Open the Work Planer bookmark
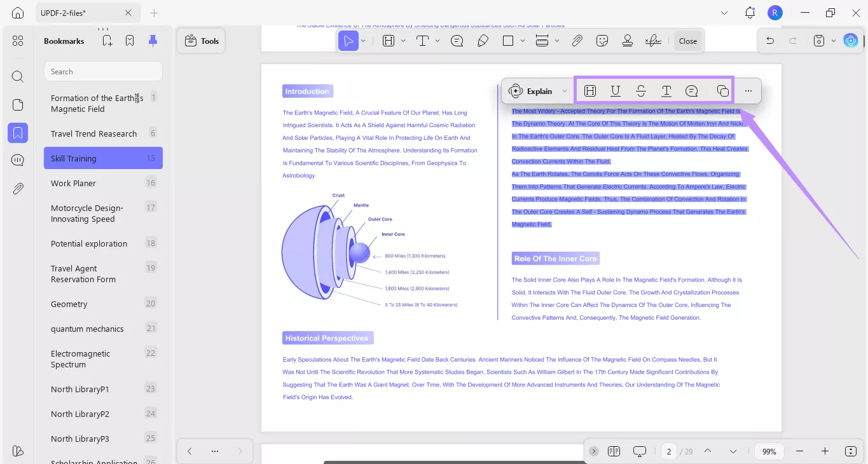This screenshot has height=464, width=868. tap(103, 183)
